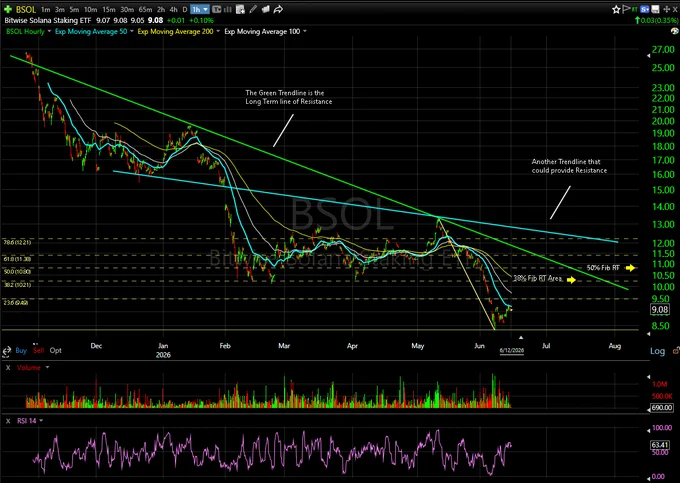Switch chart to 3m timeframe
680x483 pixels.
tap(60, 10)
